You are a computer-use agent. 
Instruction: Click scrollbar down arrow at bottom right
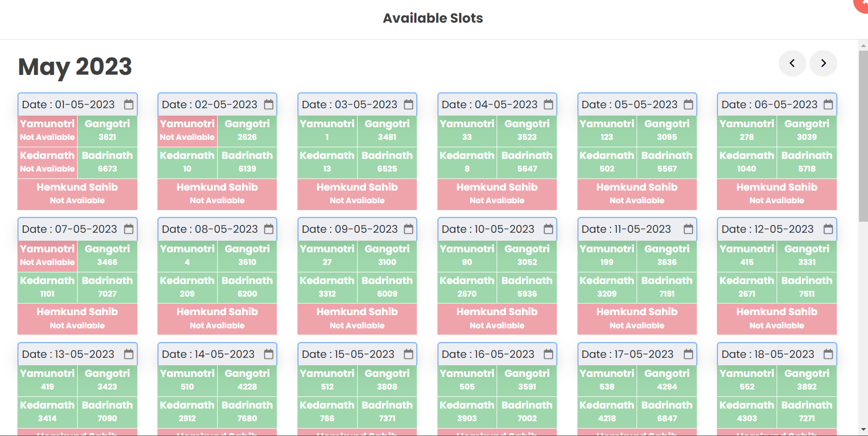[x=863, y=430]
